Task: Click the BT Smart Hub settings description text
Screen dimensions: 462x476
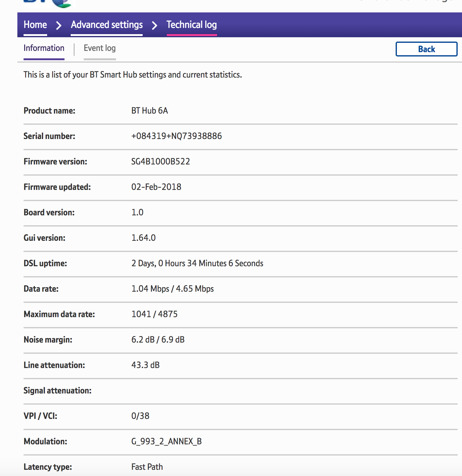Action: 133,75
